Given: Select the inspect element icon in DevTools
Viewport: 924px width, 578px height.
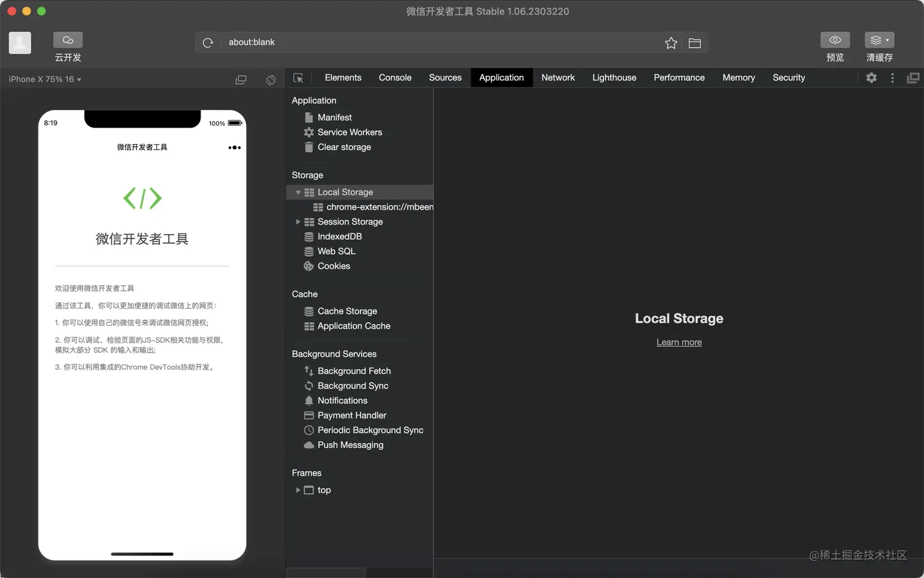Looking at the screenshot, I should (x=299, y=78).
